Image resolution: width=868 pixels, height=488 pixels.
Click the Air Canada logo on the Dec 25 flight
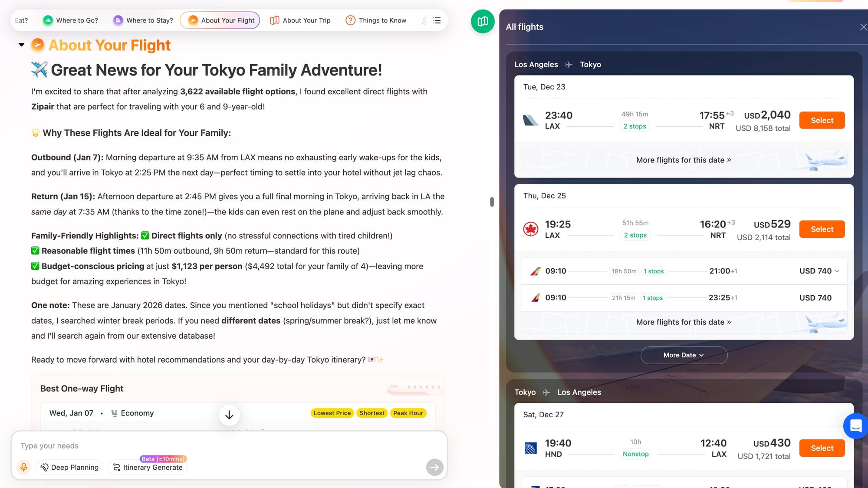point(530,229)
